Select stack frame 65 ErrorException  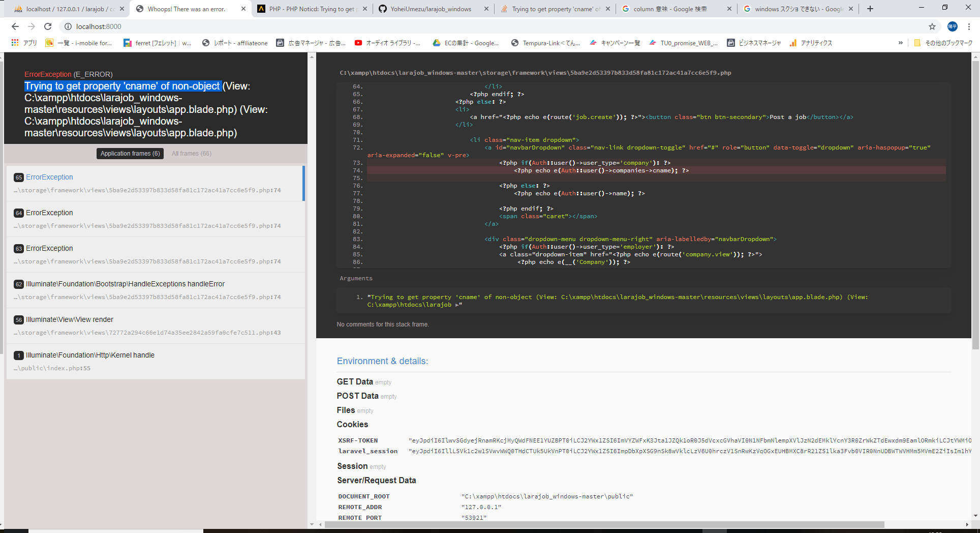pyautogui.click(x=156, y=183)
